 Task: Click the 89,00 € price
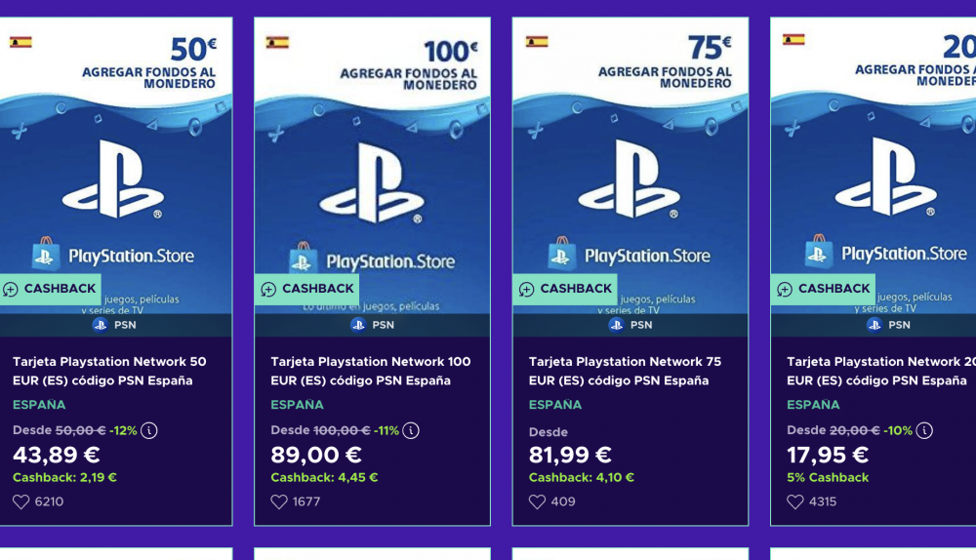(x=316, y=455)
